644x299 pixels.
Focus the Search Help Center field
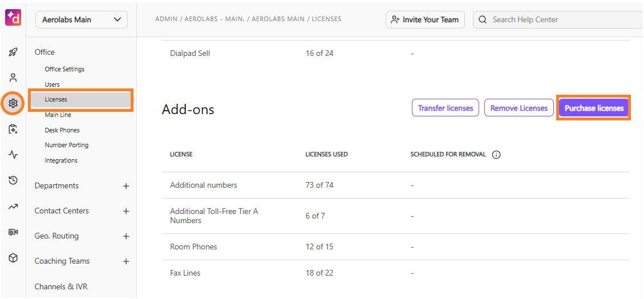coord(558,20)
